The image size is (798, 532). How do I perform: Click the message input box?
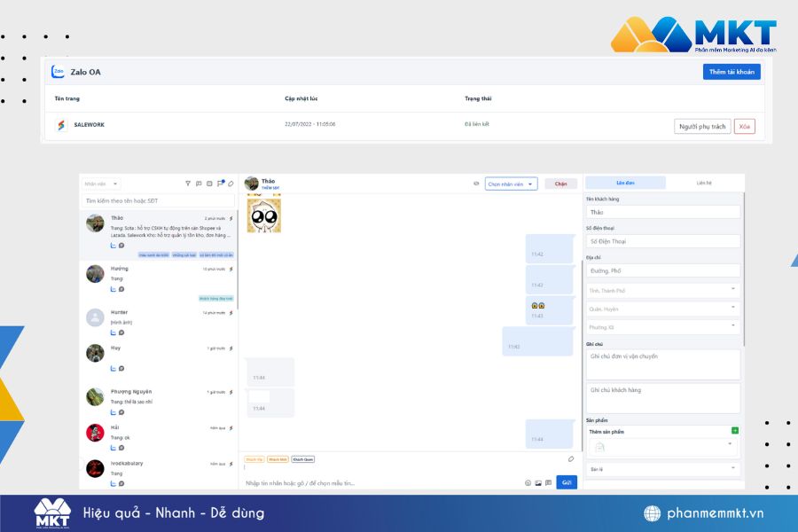(381, 482)
